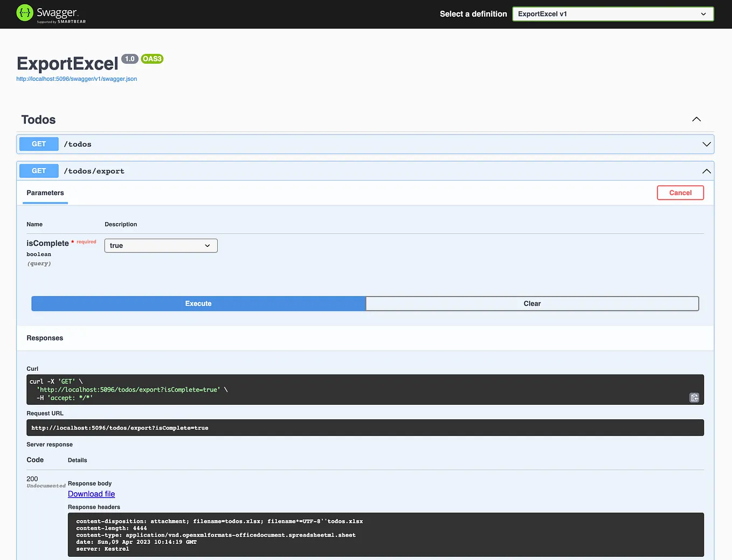Execute the /todos/export request
The image size is (732, 560).
[x=198, y=303]
